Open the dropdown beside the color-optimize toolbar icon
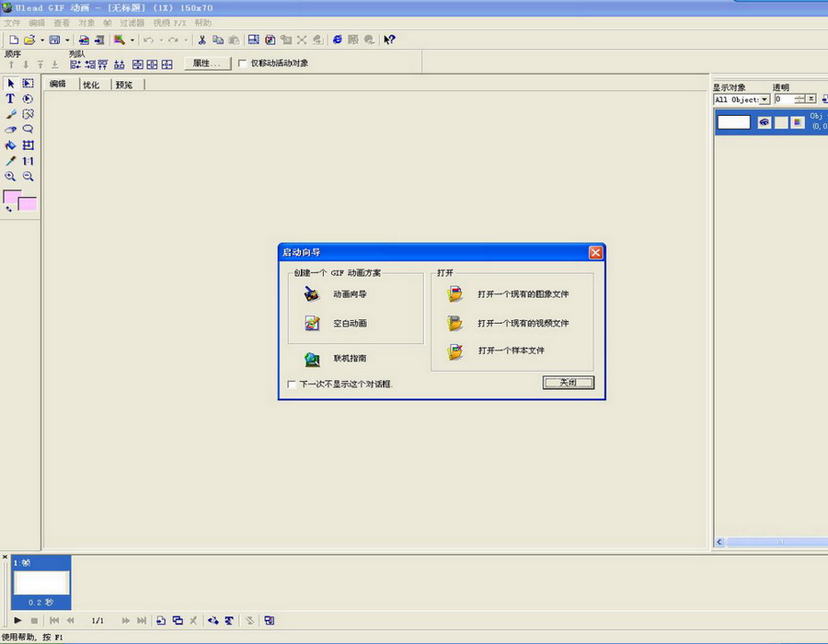 point(132,40)
